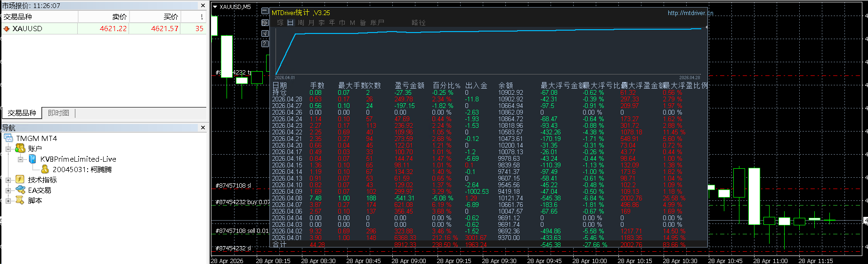The image size is (868, 264).
Task: Switch to the 即时图 tab
Action: pyautogui.click(x=58, y=113)
